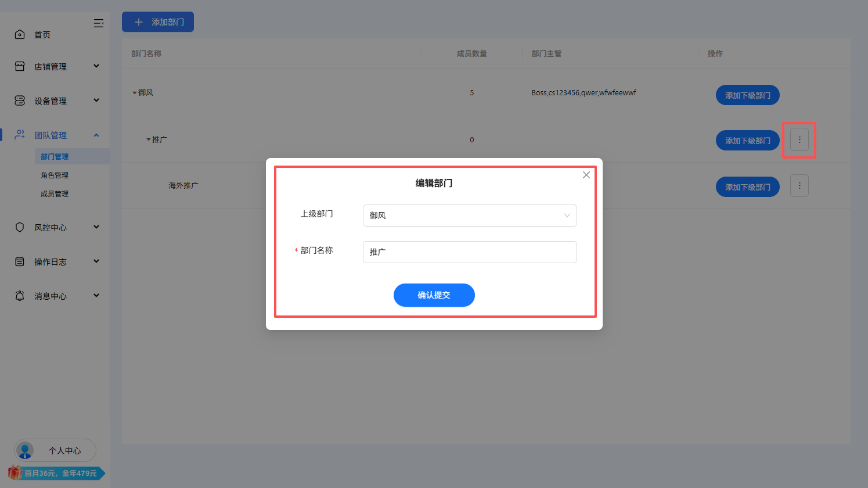The image size is (868, 488).
Task: Collapse the 御风 department tree row
Action: 134,92
